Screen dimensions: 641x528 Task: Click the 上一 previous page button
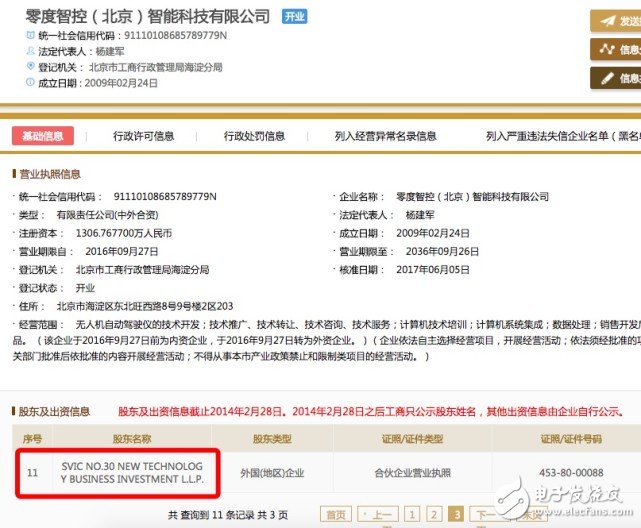tap(378, 515)
